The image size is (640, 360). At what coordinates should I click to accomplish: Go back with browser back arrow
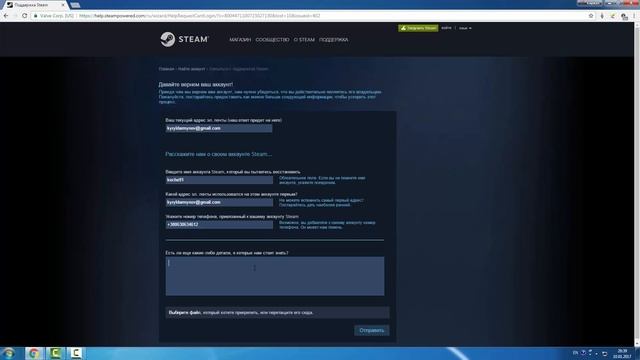6,16
